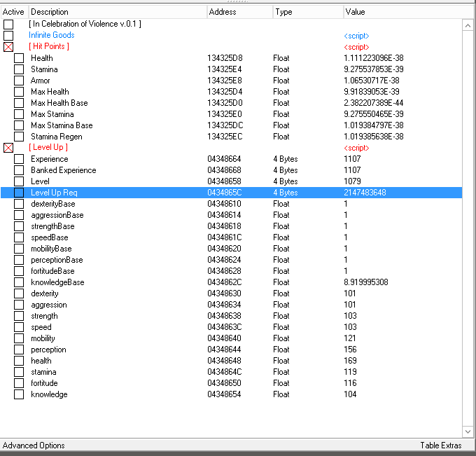Viewport: 476px width, 456px height.
Task: Click address 134325E4 of Stamina
Action: point(225,69)
